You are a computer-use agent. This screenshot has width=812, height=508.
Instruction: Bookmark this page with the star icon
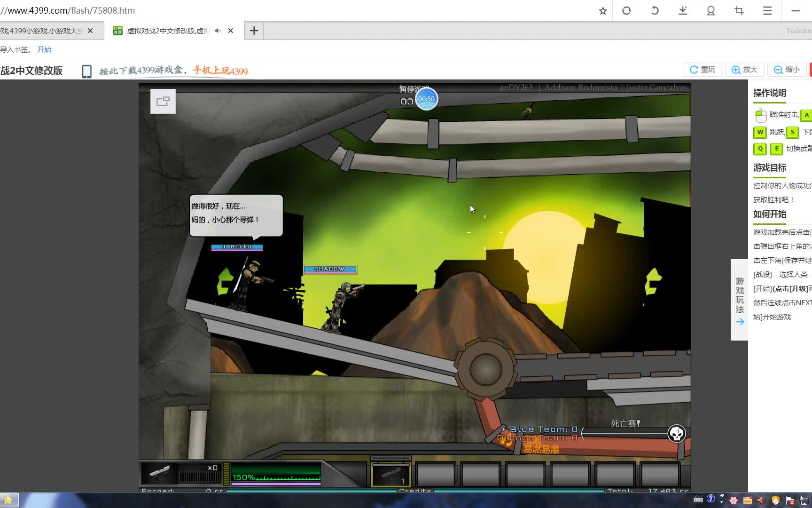(x=603, y=11)
